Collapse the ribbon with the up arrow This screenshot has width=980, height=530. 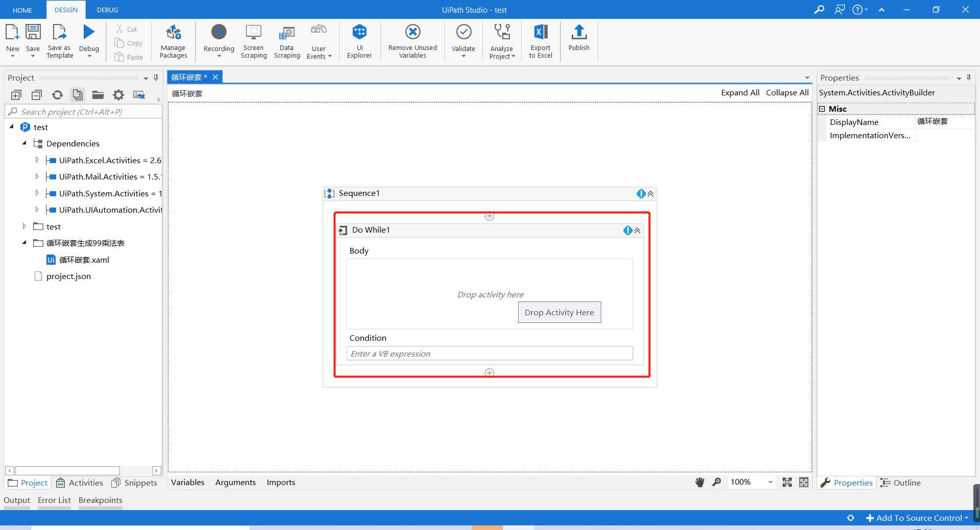881,10
